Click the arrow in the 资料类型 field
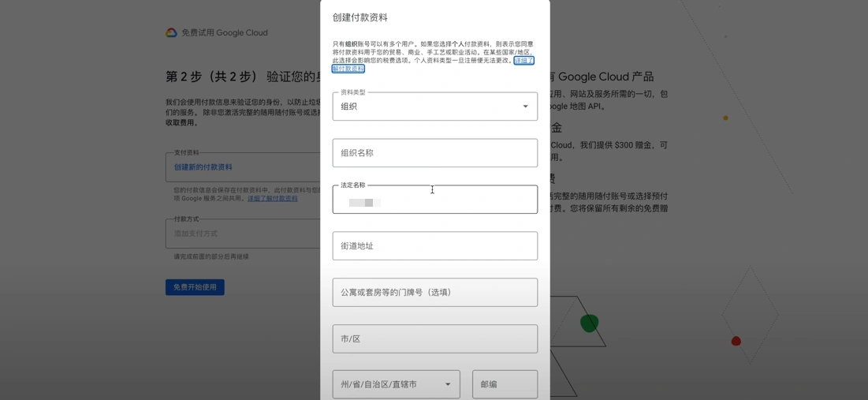The width and height of the screenshot is (868, 400). click(526, 107)
